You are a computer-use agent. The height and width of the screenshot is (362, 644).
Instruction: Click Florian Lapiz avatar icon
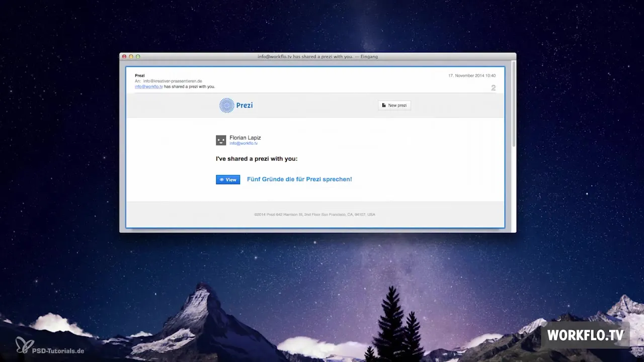221,140
